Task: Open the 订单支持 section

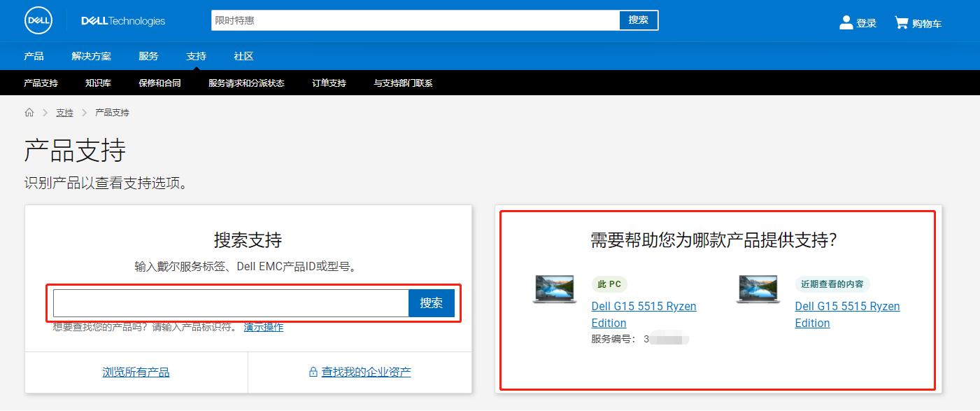Action: click(x=329, y=83)
